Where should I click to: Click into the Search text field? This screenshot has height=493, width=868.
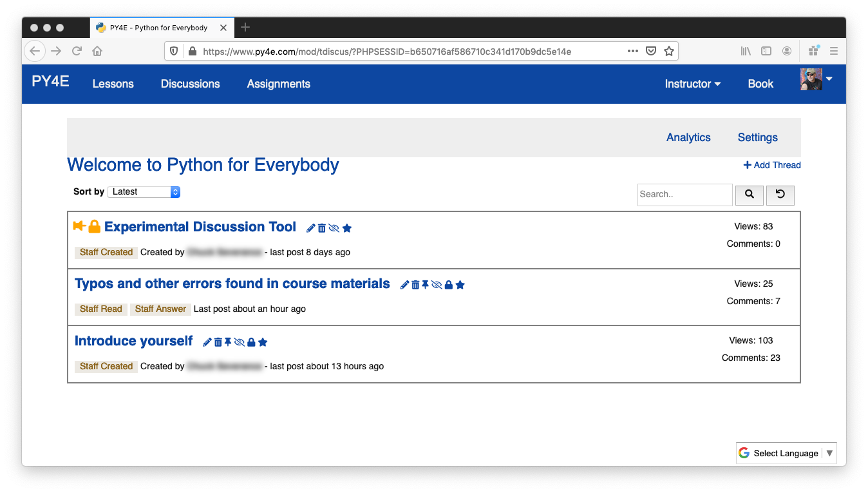click(684, 195)
